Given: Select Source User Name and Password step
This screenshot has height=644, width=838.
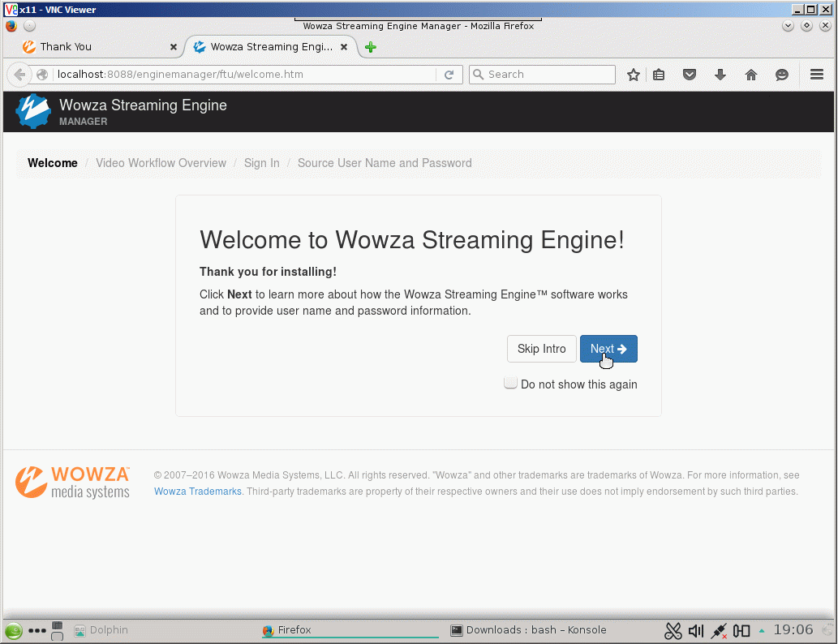Looking at the screenshot, I should (x=385, y=163).
